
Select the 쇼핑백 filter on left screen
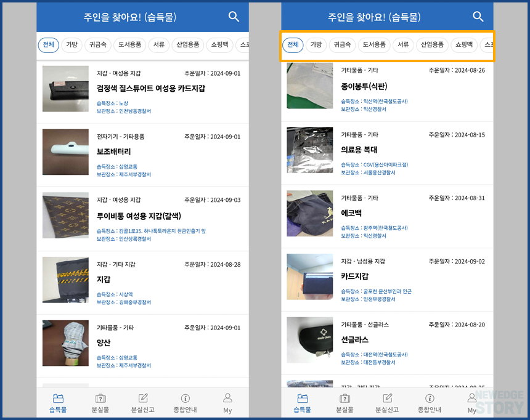tap(220, 44)
